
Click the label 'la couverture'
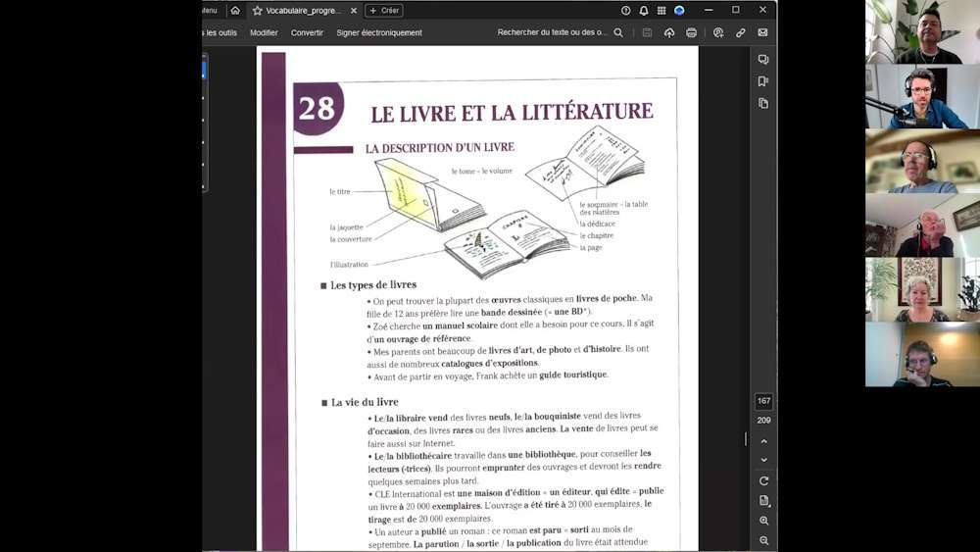[x=351, y=239]
